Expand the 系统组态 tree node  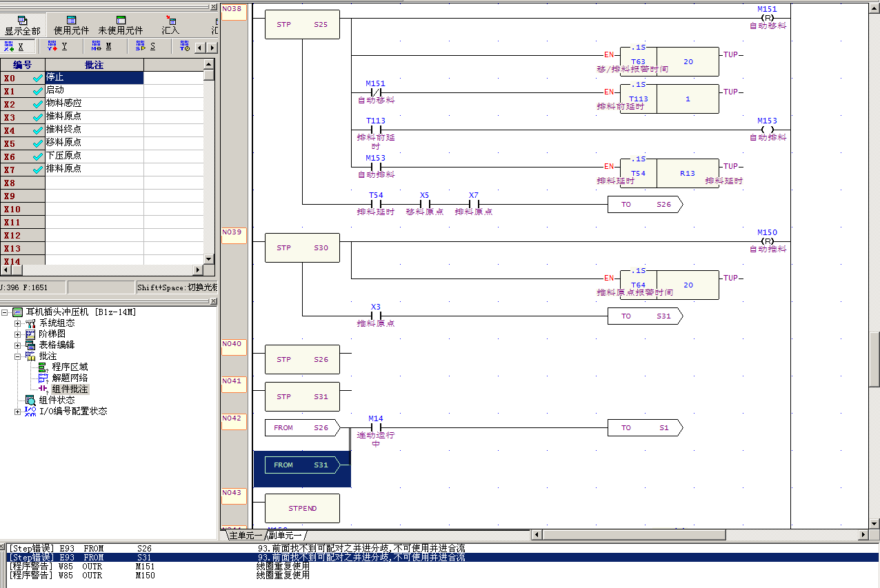(x=18, y=323)
